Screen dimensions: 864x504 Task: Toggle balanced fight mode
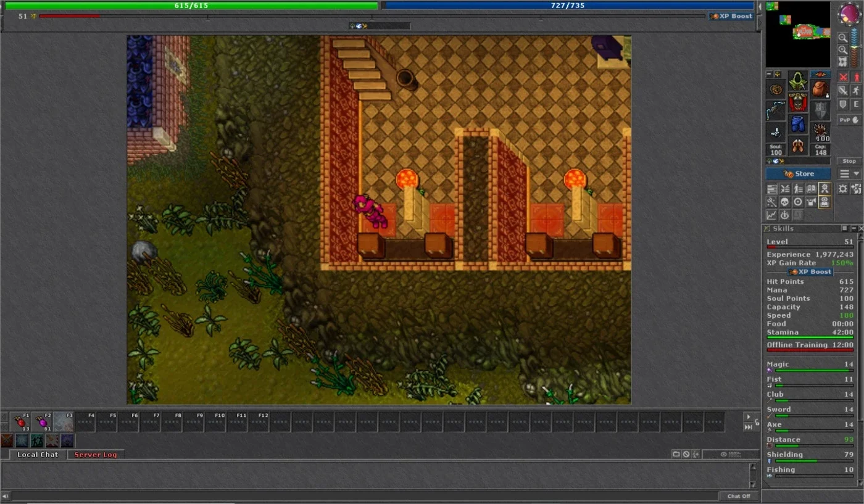843,90
